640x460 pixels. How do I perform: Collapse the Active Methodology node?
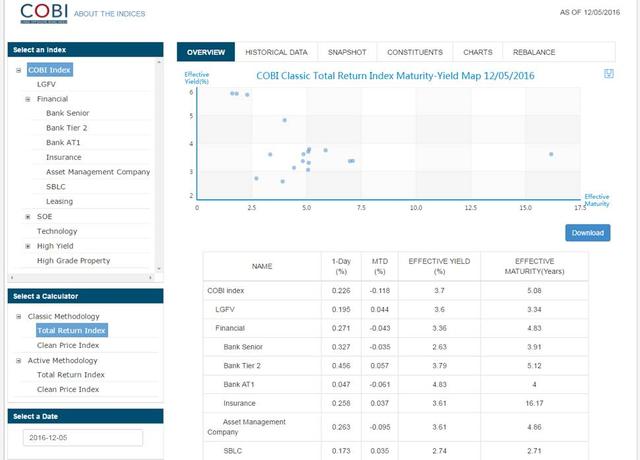coord(19,361)
